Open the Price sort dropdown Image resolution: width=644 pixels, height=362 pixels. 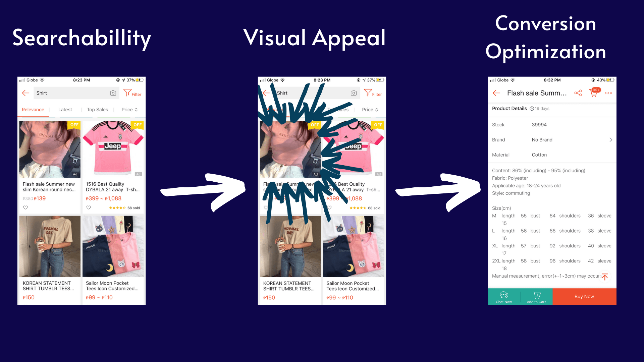click(130, 109)
